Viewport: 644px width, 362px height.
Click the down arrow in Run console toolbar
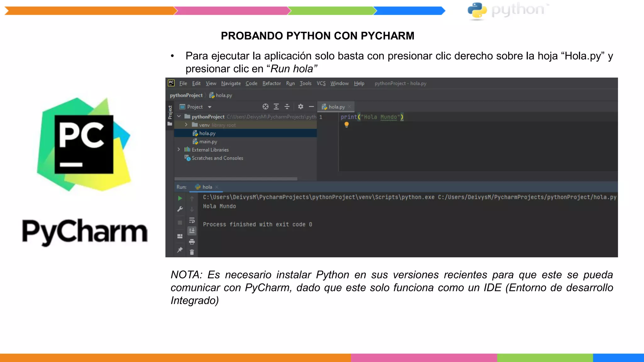[x=192, y=209]
